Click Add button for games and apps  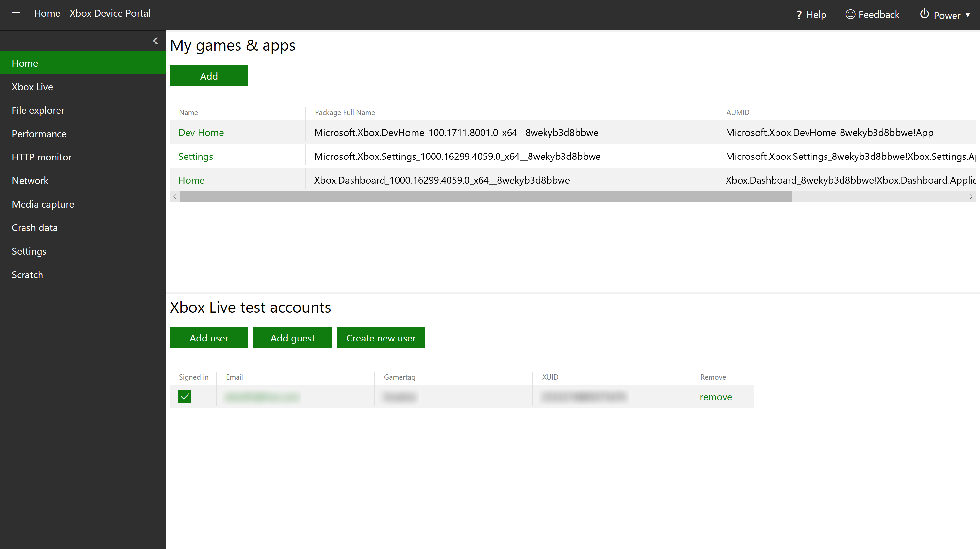click(x=209, y=75)
